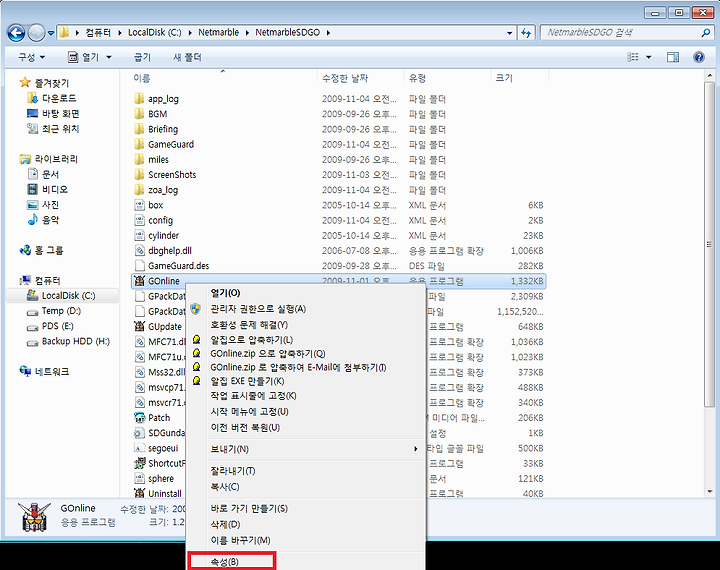Open the help question mark icon
Image resolution: width=720 pixels, height=570 pixels.
tap(698, 57)
